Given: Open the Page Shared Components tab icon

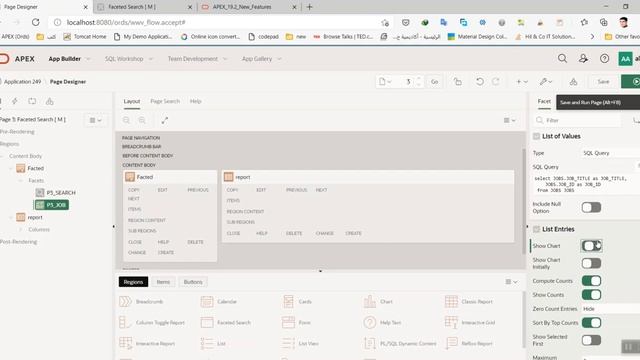Looking at the screenshot, I should coord(49,101).
